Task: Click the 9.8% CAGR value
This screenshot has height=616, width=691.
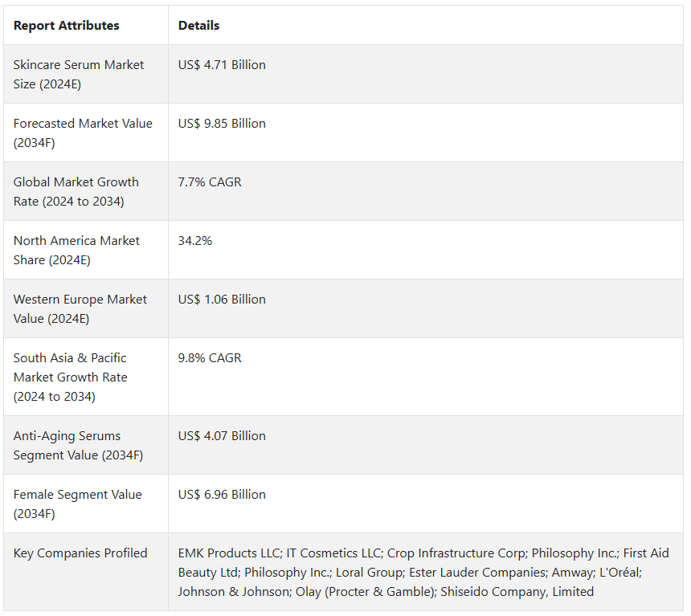Action: [x=210, y=358]
